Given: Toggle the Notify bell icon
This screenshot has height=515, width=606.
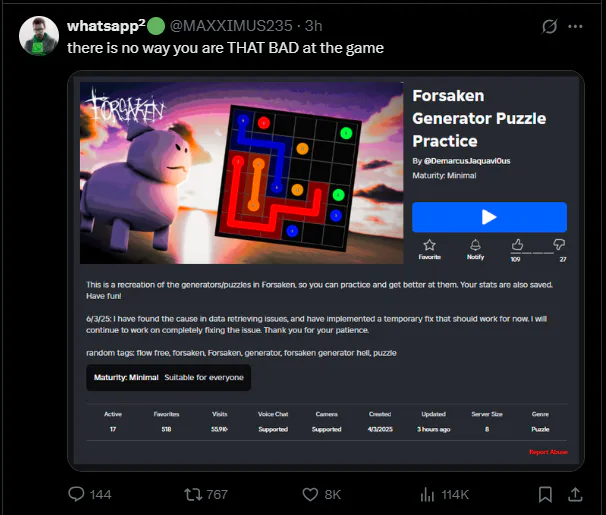Looking at the screenshot, I should 475,245.
